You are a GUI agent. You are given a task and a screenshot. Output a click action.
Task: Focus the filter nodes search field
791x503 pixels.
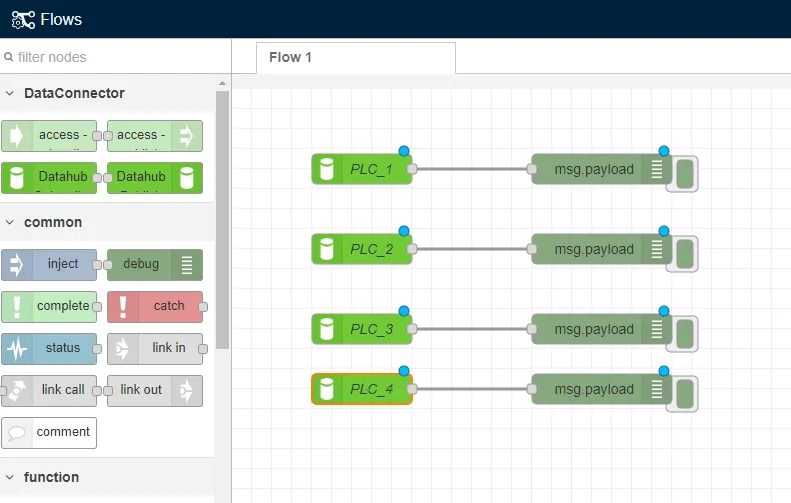116,57
